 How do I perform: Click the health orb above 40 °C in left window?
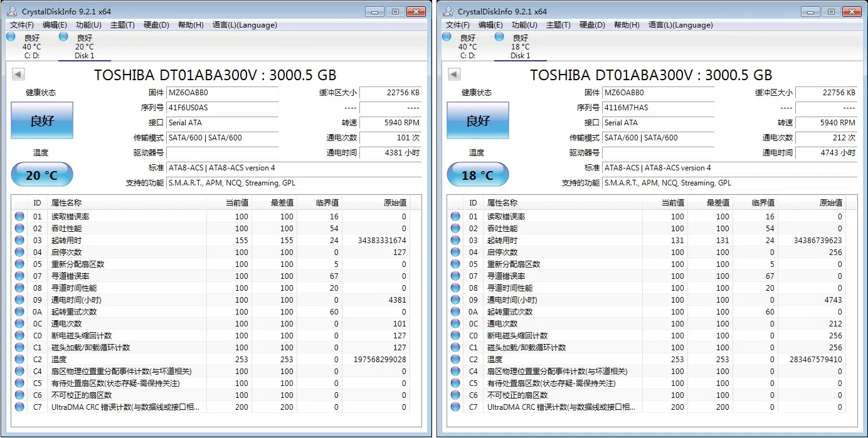[11, 37]
